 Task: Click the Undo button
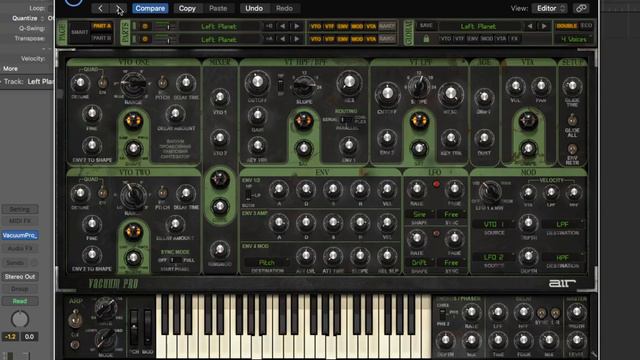pos(254,8)
